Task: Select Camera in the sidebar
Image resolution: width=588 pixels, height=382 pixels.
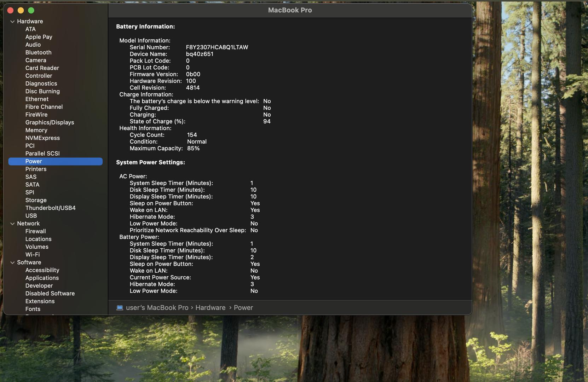Action: (36, 60)
